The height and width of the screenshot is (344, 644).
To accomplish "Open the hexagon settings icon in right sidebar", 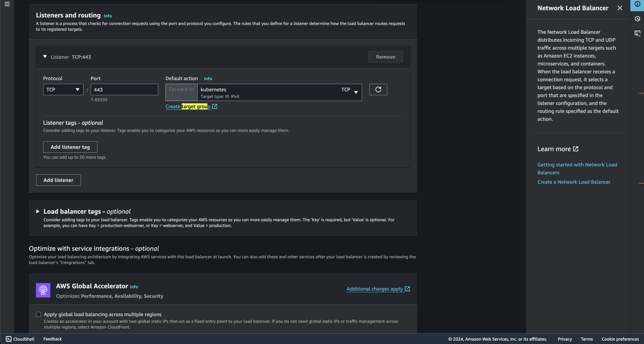I will (x=637, y=19).
